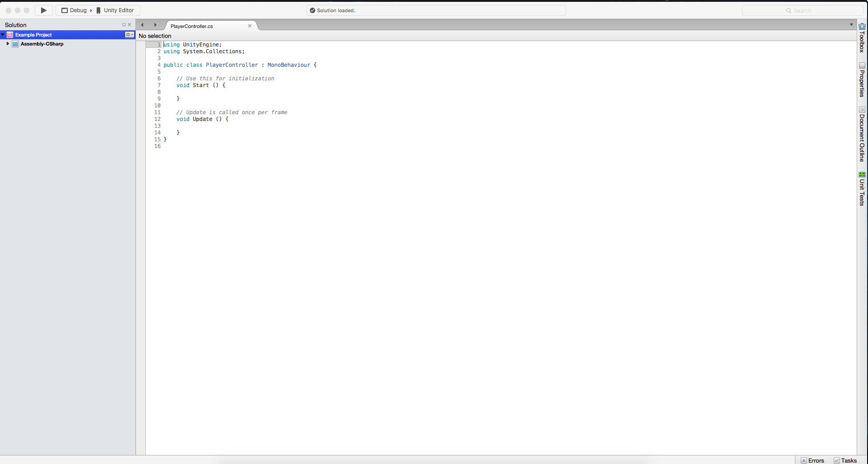Navigate back in editor history
This screenshot has height=464, width=868.
coord(142,25)
